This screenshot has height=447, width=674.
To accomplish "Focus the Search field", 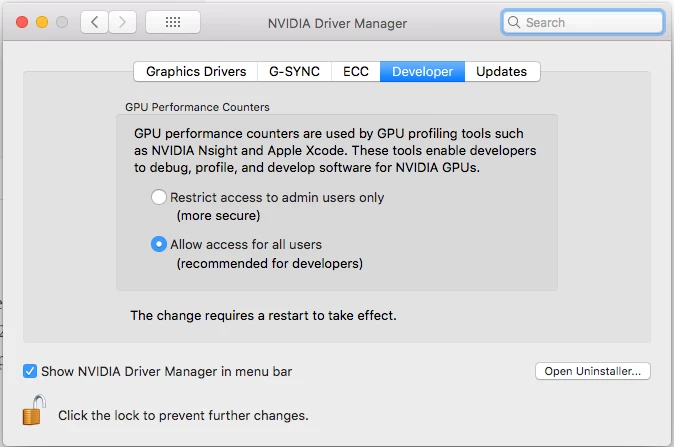I will [x=583, y=22].
